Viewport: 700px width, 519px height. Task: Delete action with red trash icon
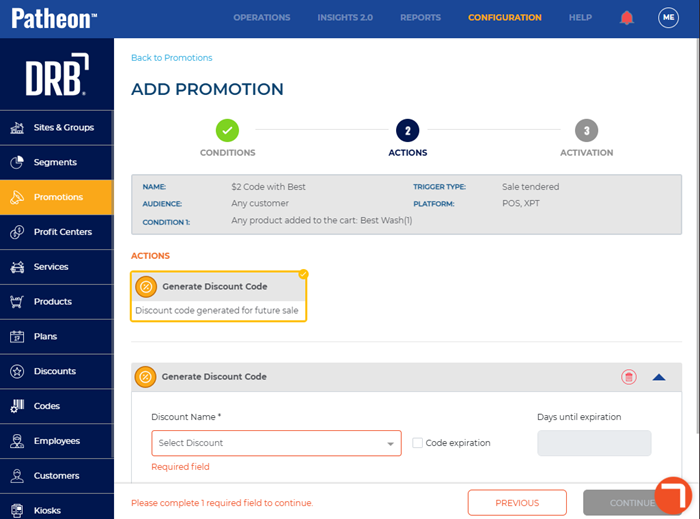point(629,377)
